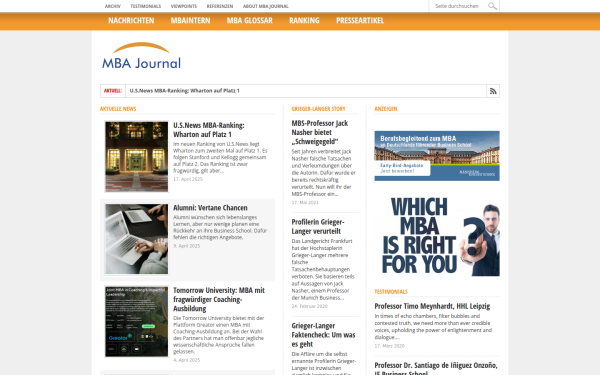Click ticker headline 'U.S.News MBA-Ranking: Wharton auf Platz 1'
Image resolution: width=600 pixels, height=375 pixels.
point(184,91)
